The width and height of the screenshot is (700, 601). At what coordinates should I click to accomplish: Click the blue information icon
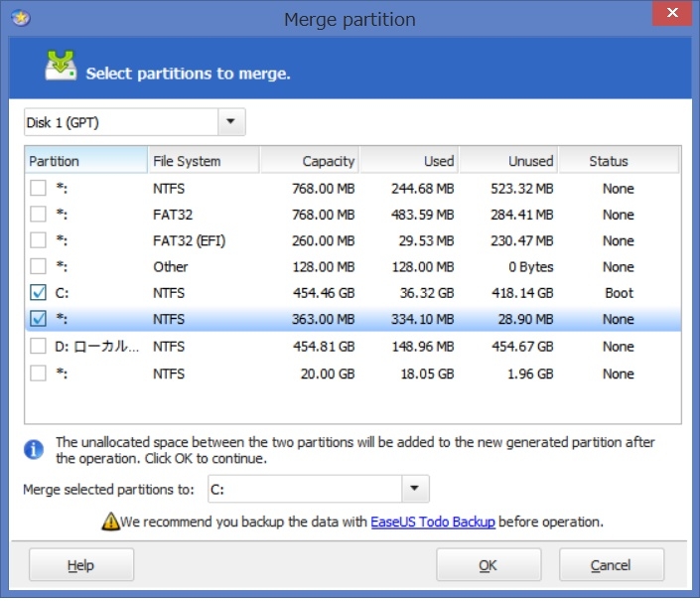[34, 449]
